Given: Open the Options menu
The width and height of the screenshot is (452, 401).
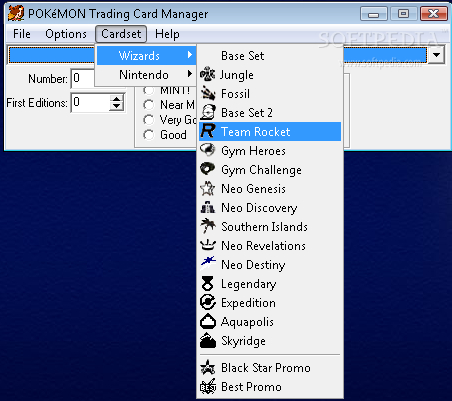Looking at the screenshot, I should pos(66,34).
